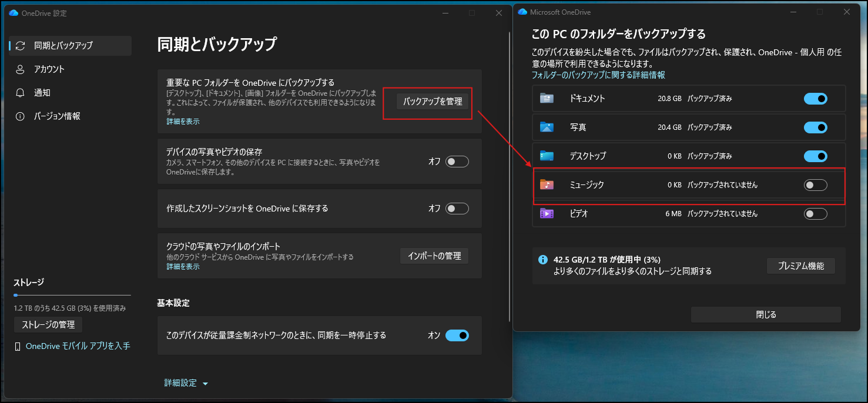Viewport: 868px width, 403px height.
Task: Click the OneDrive cloud icon in OneDrive 設定 title bar
Action: click(14, 13)
